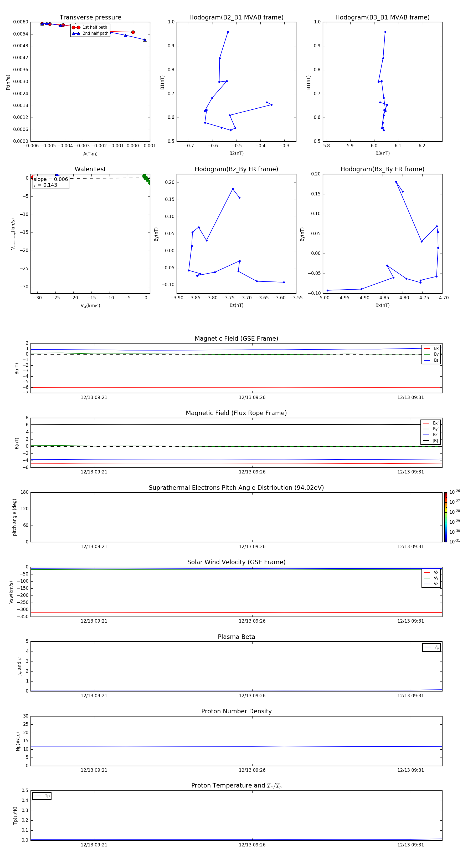Click the 'V_A(km/s)' x-axis label
Image resolution: width=473 pixels, height=868 pixels.
(x=90, y=306)
